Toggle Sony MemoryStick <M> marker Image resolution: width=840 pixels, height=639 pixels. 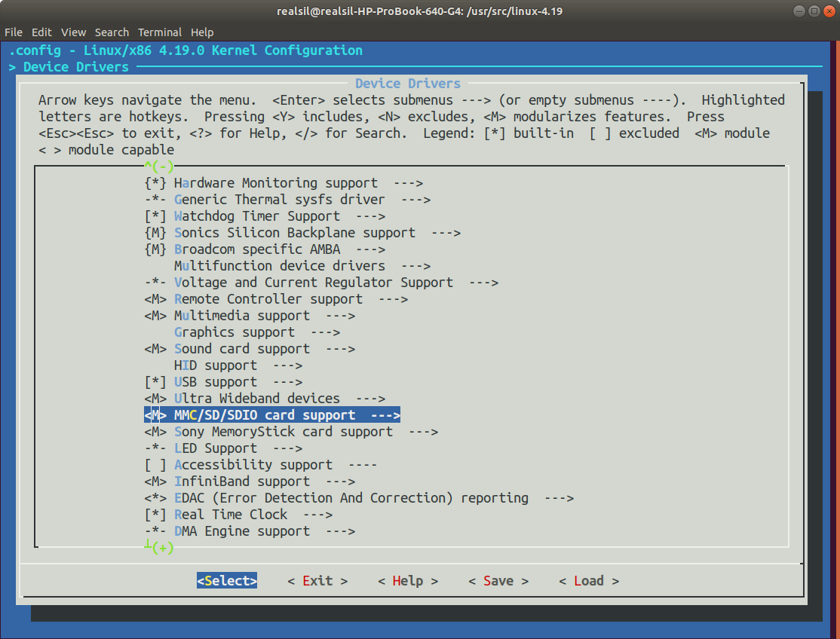click(155, 432)
